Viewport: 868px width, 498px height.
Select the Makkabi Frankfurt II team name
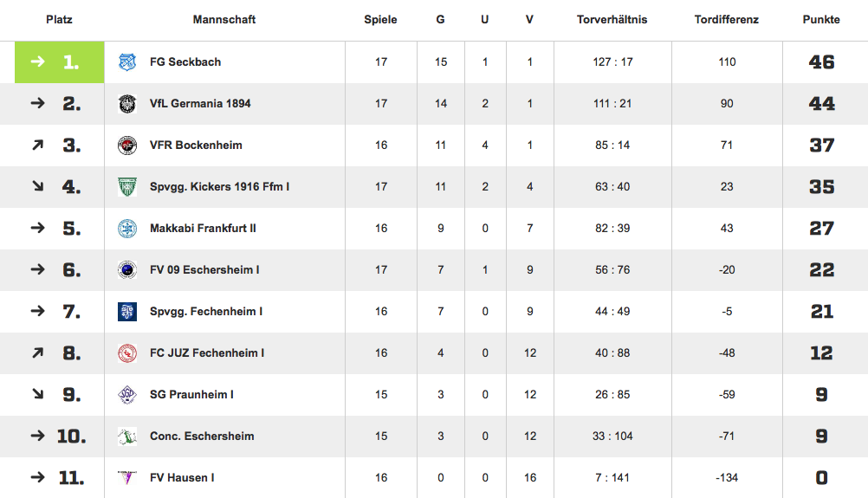point(204,228)
